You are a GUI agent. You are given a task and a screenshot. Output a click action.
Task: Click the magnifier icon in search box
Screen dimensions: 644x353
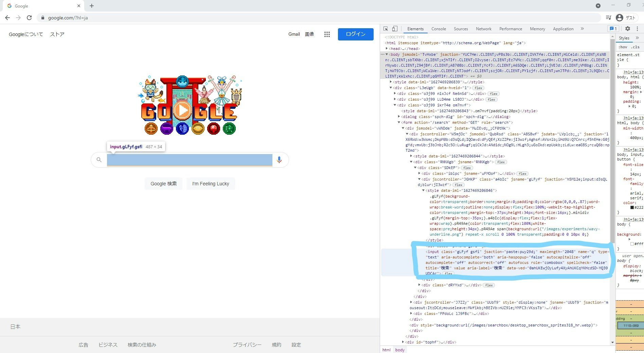99,159
